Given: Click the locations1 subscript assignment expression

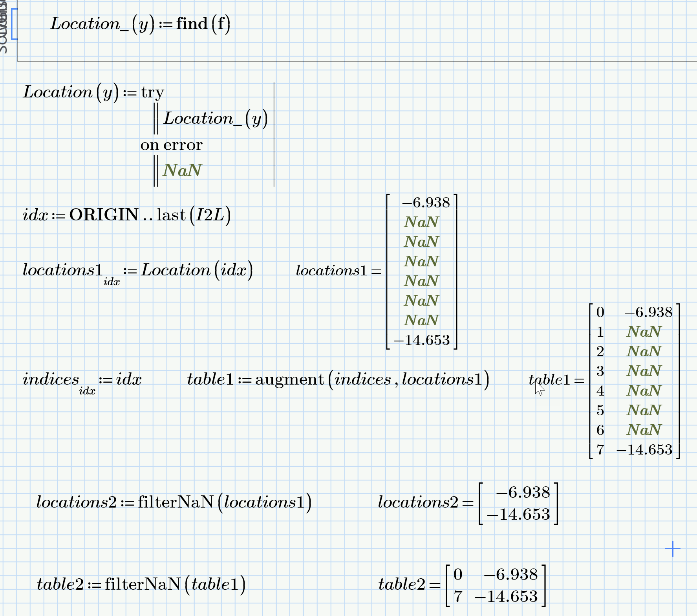Looking at the screenshot, I should [x=138, y=271].
